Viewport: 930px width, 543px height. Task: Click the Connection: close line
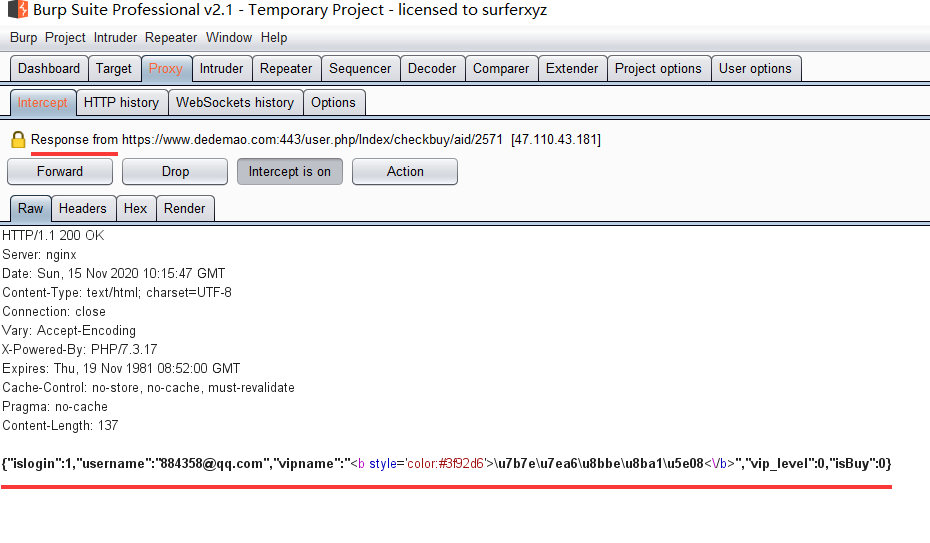coord(54,312)
